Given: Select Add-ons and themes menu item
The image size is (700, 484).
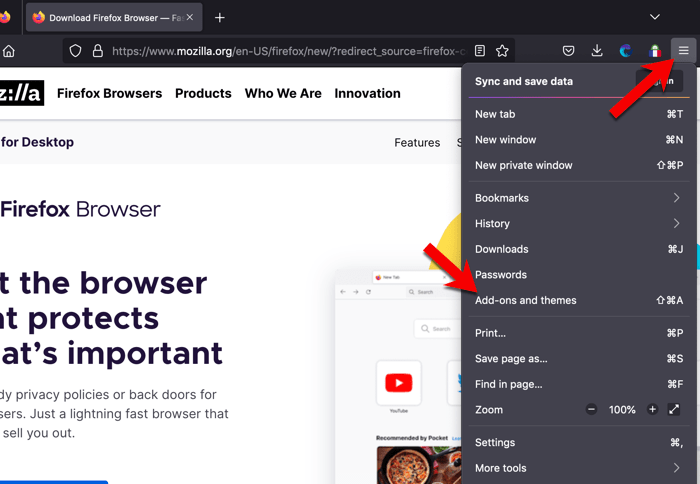Looking at the screenshot, I should pos(526,300).
